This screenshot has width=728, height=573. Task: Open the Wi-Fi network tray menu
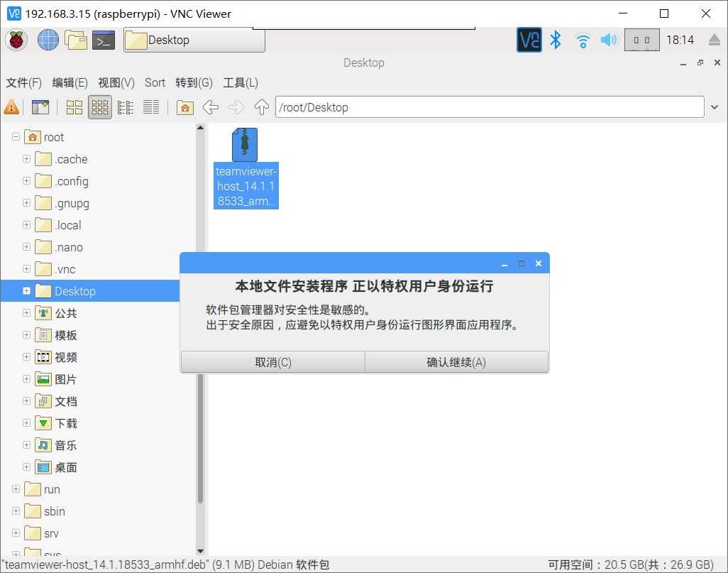[x=583, y=41]
